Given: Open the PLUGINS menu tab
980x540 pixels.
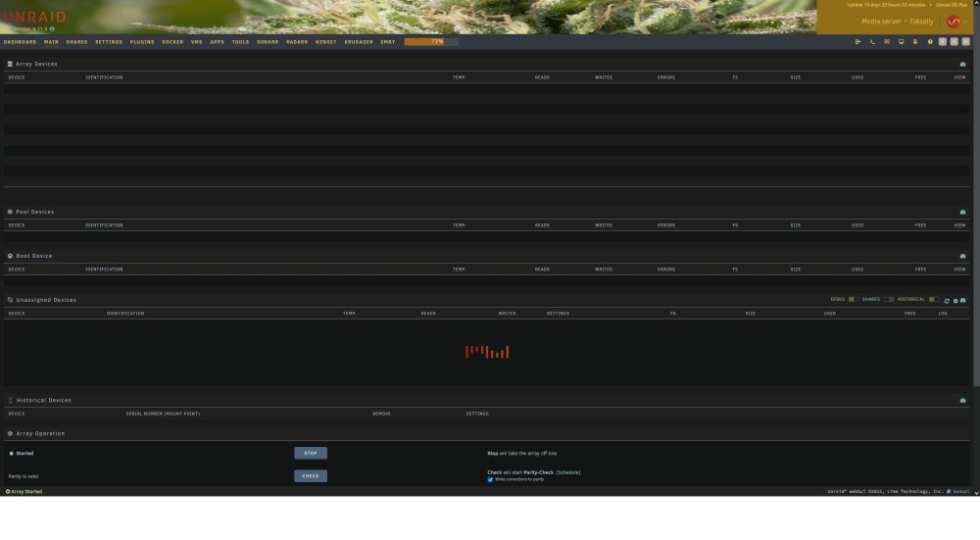Looking at the screenshot, I should [142, 42].
